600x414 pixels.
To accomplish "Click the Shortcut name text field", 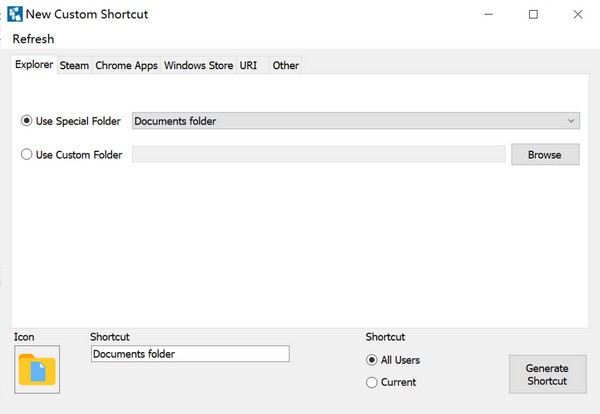I will (x=189, y=354).
